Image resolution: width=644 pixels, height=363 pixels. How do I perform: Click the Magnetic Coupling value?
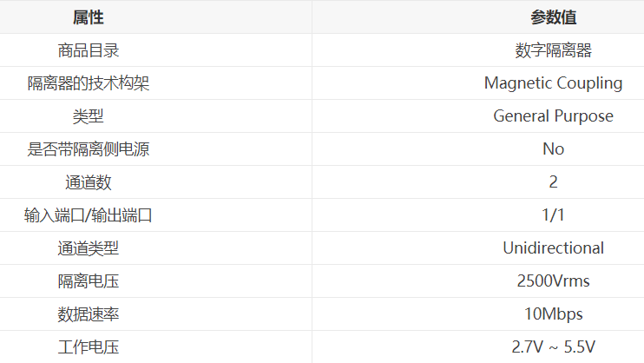[553, 83]
